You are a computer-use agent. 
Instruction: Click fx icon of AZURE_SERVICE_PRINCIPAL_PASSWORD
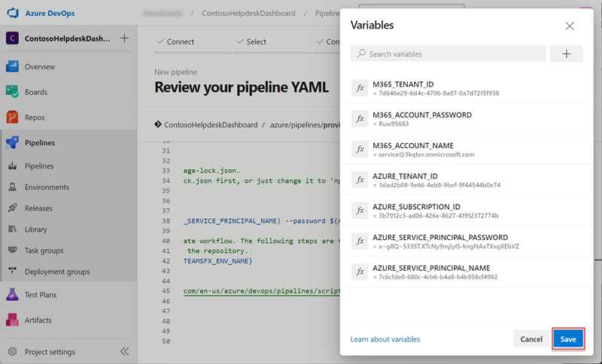[360, 241]
